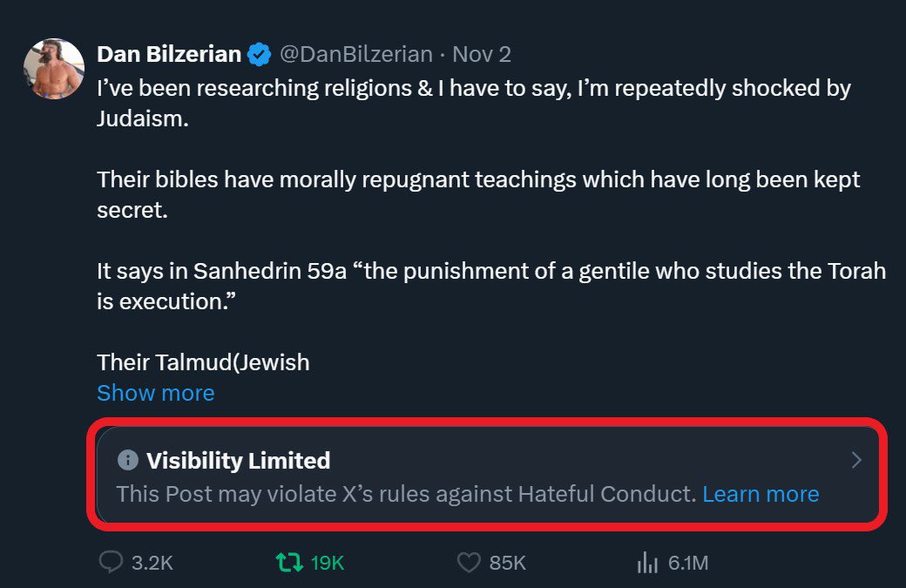Click the info icon beside Visibility Limited
This screenshot has width=906, height=588.
tap(127, 460)
